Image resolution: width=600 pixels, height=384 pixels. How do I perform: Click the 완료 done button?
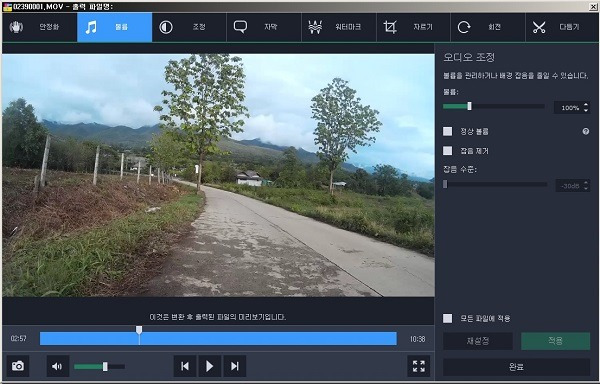coord(516,367)
